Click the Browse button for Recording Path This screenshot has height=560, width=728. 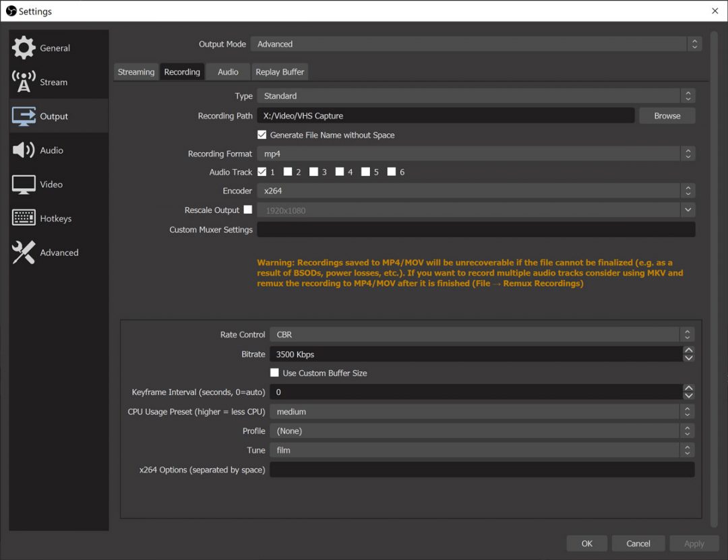(667, 115)
